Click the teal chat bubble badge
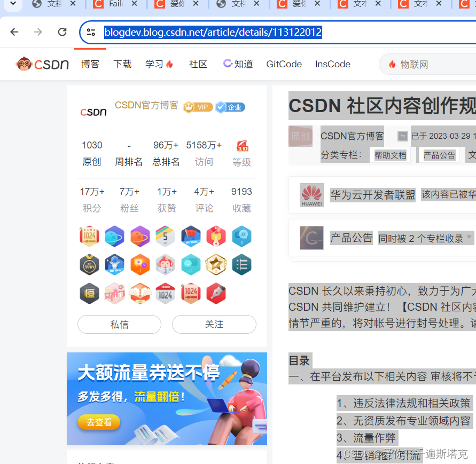Viewport: 476px width, 464px height. tap(191, 265)
